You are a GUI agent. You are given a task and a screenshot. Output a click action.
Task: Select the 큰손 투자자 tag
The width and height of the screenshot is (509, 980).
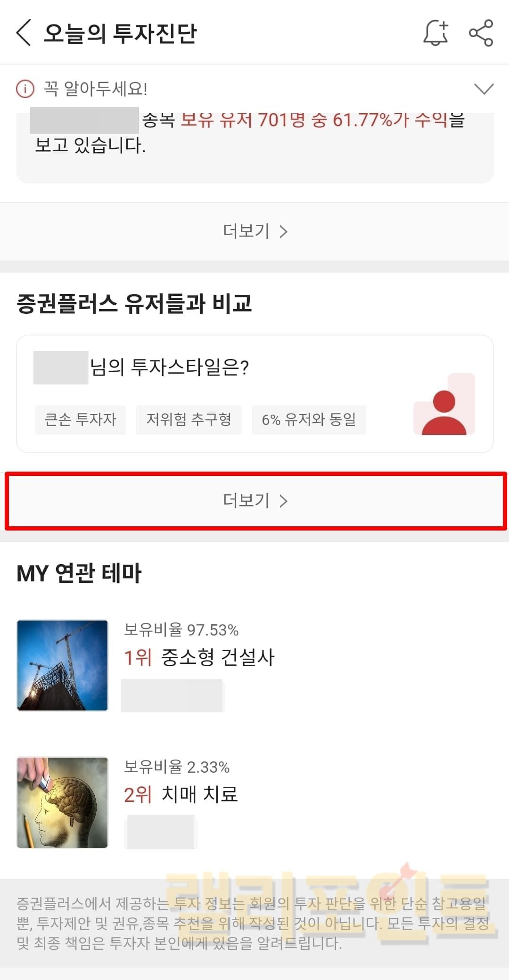(x=81, y=419)
